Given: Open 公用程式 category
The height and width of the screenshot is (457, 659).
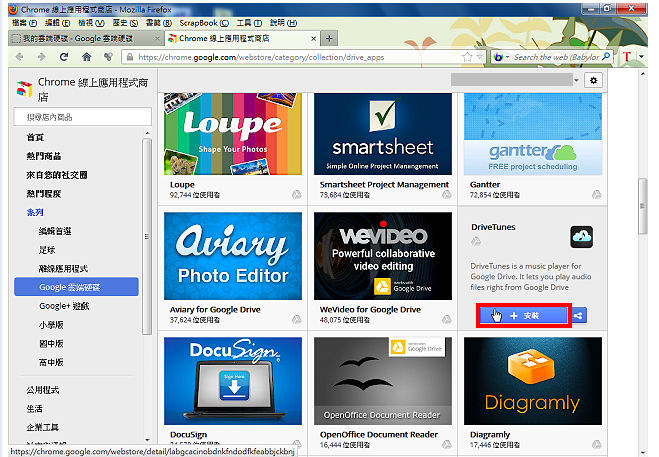Looking at the screenshot, I should click(x=43, y=390).
